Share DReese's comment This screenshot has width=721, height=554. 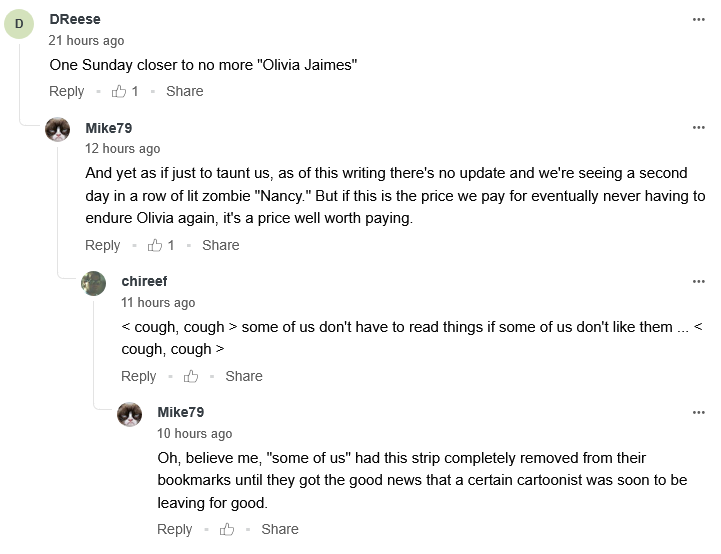click(185, 91)
